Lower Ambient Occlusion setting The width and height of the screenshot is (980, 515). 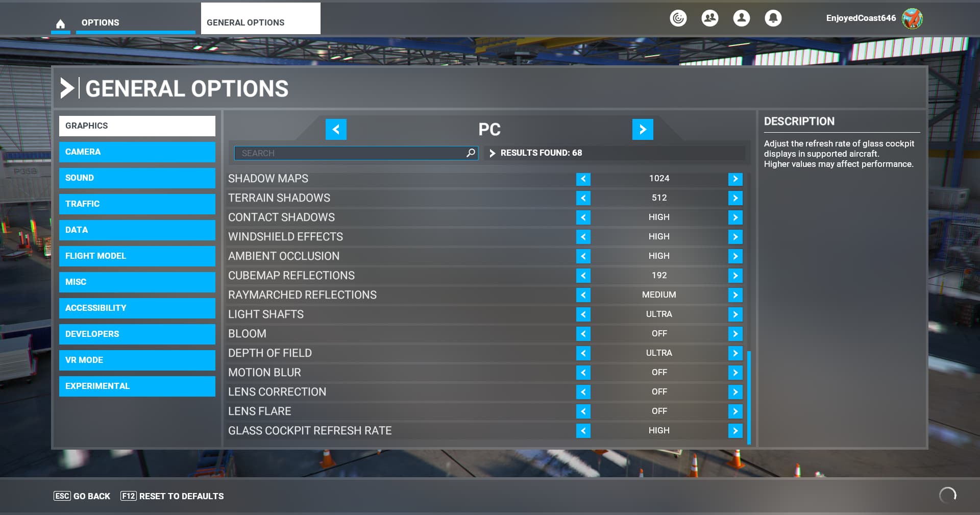(583, 256)
